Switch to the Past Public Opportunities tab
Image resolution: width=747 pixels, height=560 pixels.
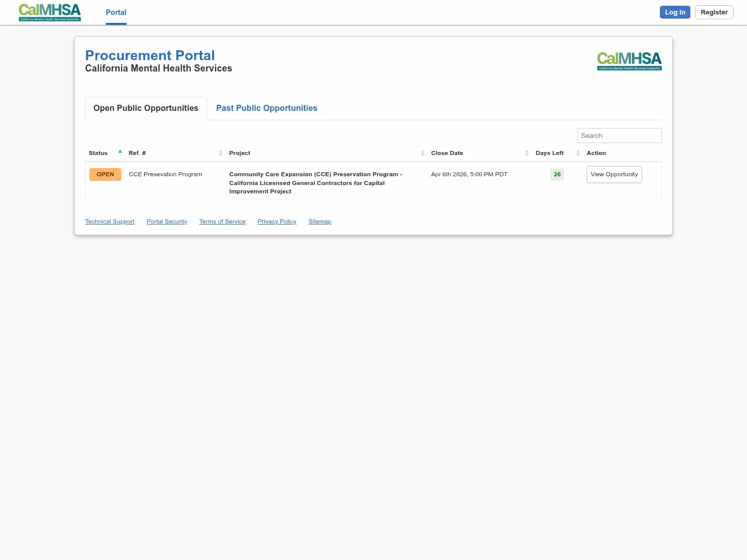[267, 108]
